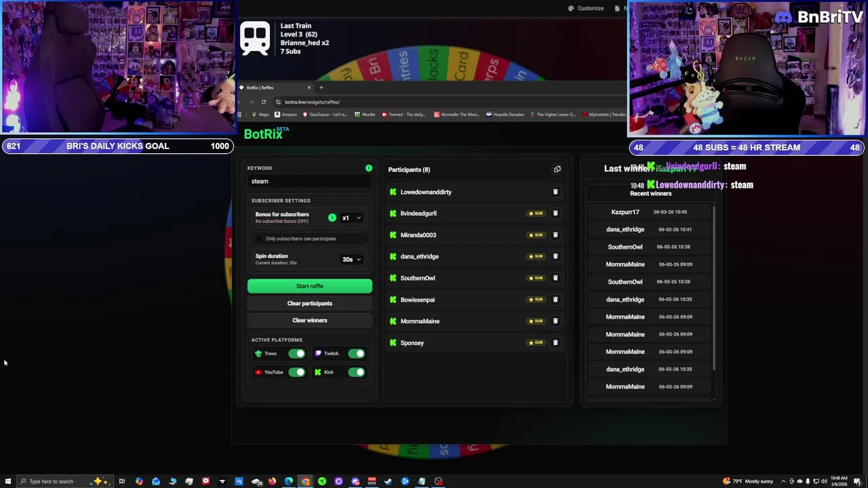Delete livindeadgurll using its trash icon

555,213
